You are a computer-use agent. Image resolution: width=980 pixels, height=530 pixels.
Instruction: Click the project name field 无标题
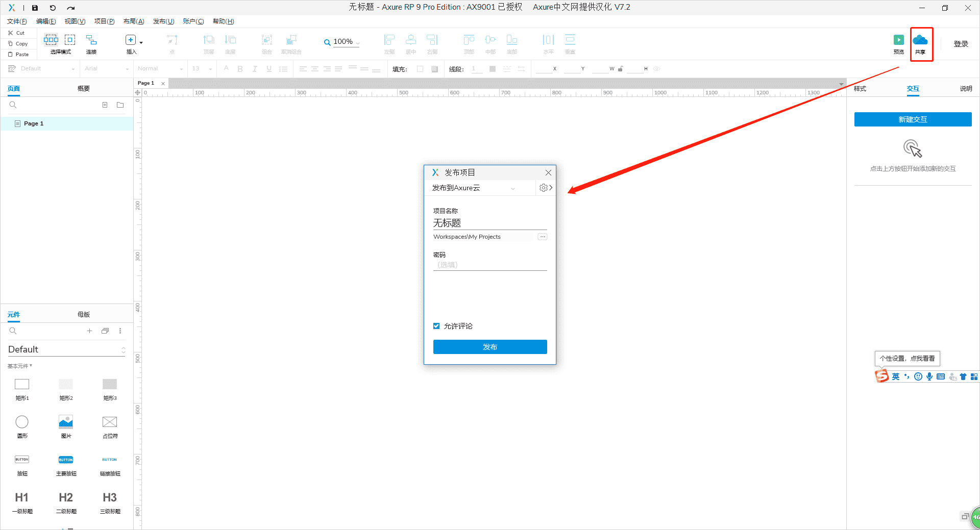click(x=490, y=223)
